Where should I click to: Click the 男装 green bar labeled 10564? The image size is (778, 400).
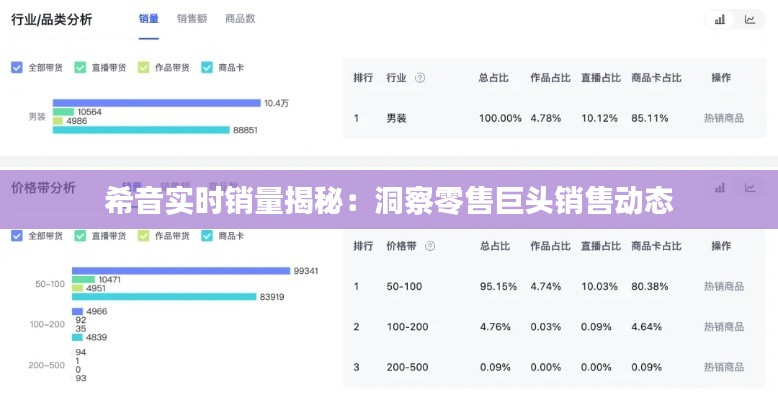click(64, 112)
